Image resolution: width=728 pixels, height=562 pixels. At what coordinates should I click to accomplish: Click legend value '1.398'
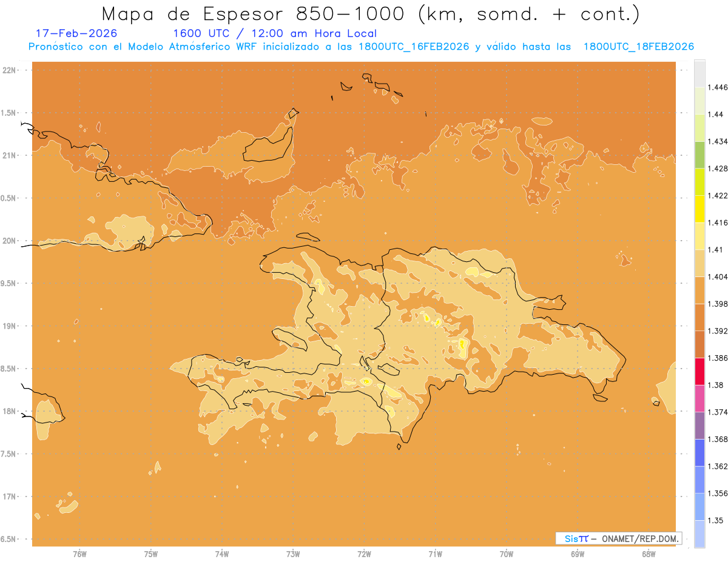click(x=719, y=304)
